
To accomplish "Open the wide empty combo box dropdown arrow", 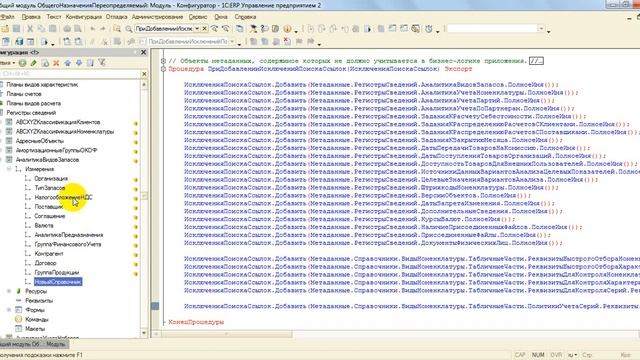I will tap(542, 29).
